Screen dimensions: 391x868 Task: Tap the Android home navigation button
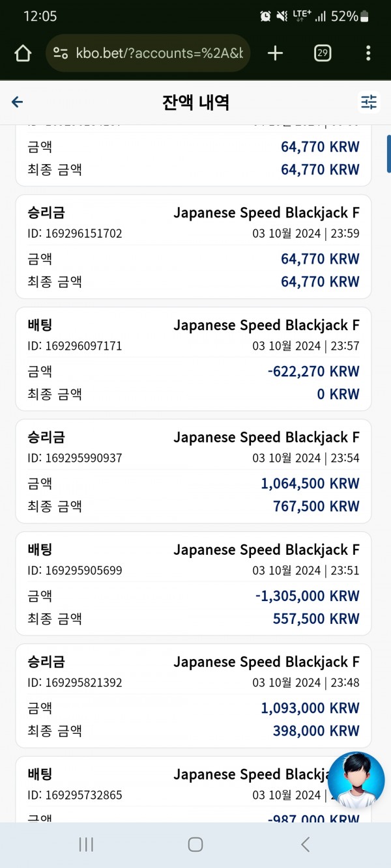(195, 845)
